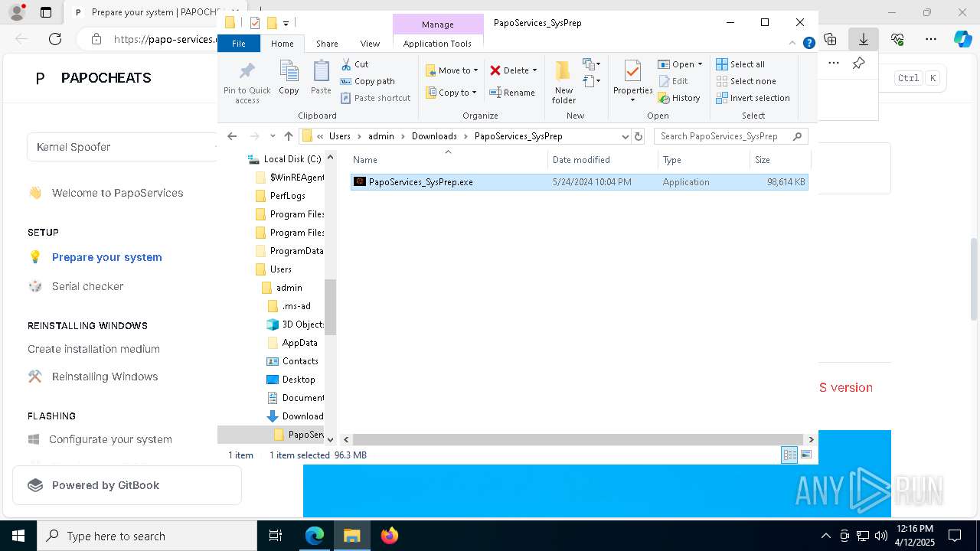Select Contacts folder in tree
The image size is (980, 551).
292,361
